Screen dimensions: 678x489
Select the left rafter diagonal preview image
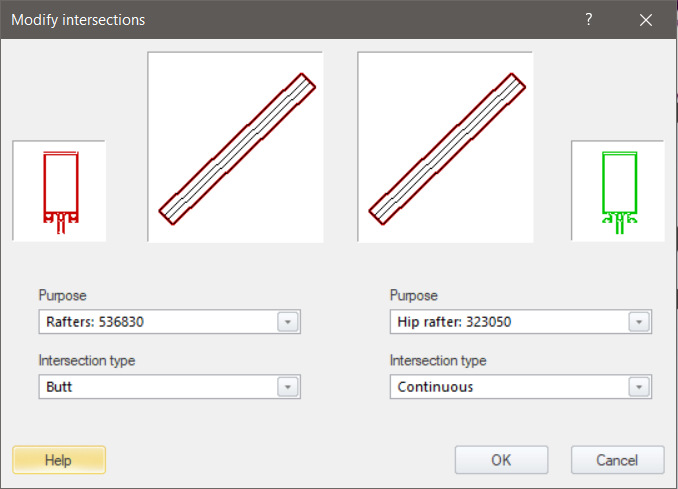(235, 147)
